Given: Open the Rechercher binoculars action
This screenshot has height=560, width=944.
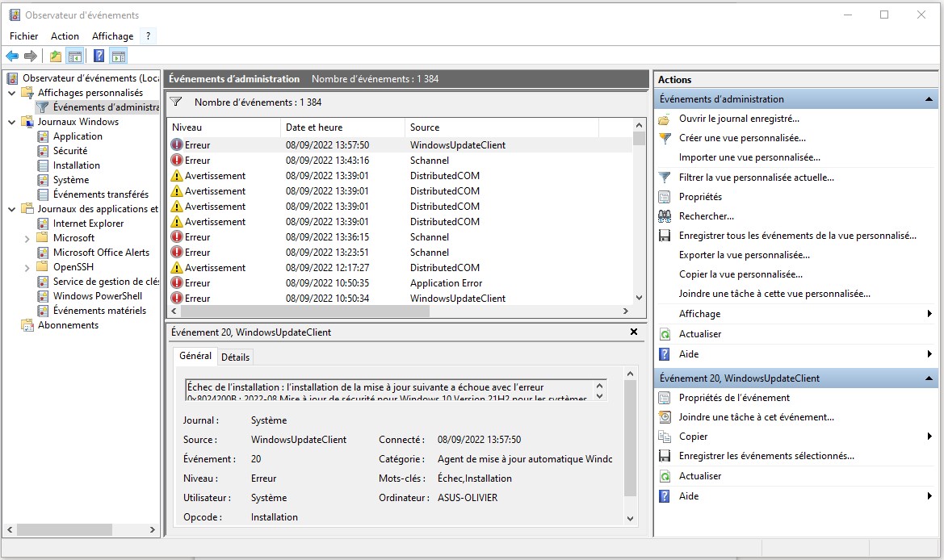Looking at the screenshot, I should click(x=706, y=216).
